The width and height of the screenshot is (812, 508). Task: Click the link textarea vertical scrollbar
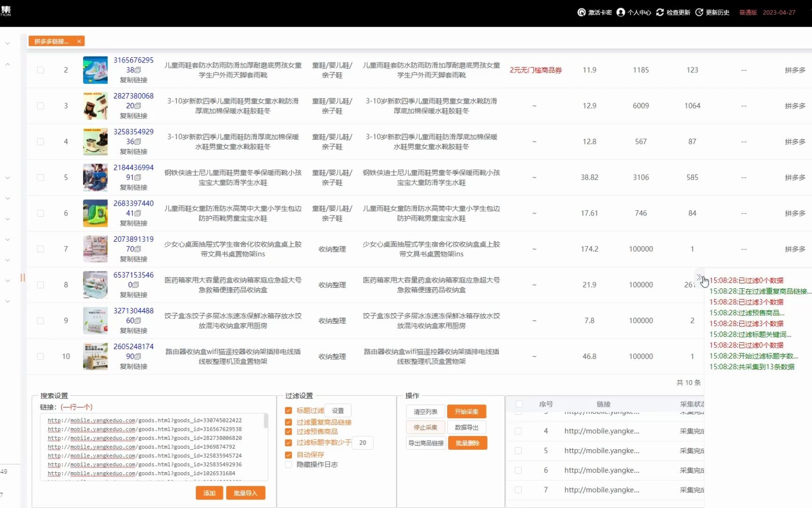(x=266, y=421)
